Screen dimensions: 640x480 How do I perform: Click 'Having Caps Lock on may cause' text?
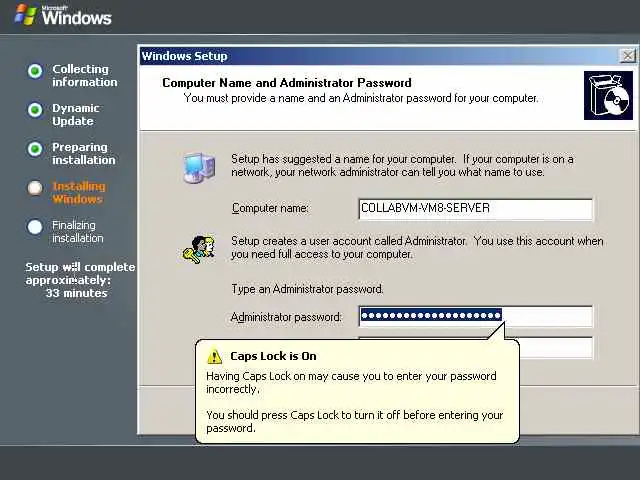click(x=351, y=382)
